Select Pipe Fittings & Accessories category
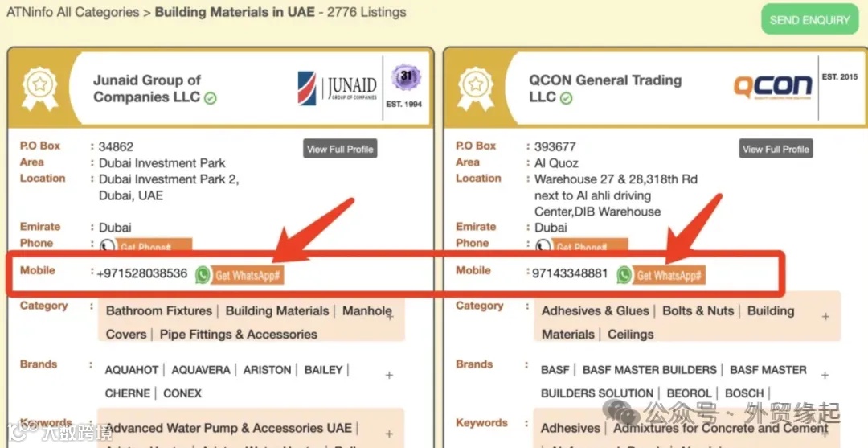 click(239, 335)
